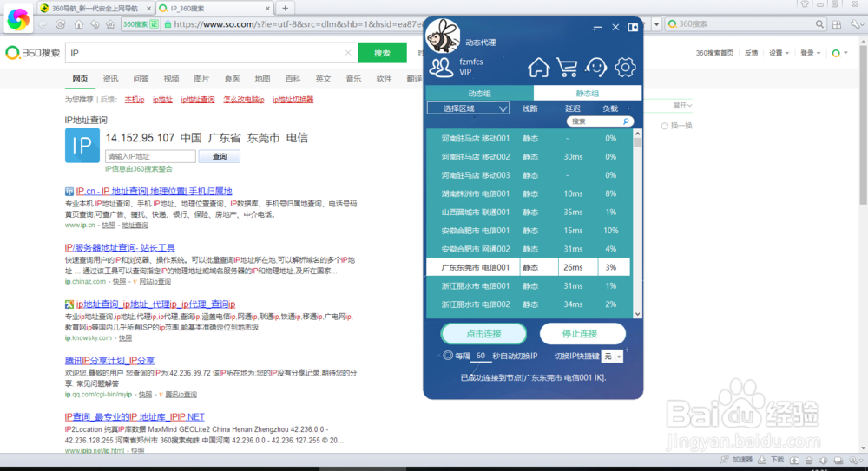Screen dimensions: 868x471
Task: Click proxy node list scrollbar thumb
Action: pyautogui.click(x=637, y=142)
